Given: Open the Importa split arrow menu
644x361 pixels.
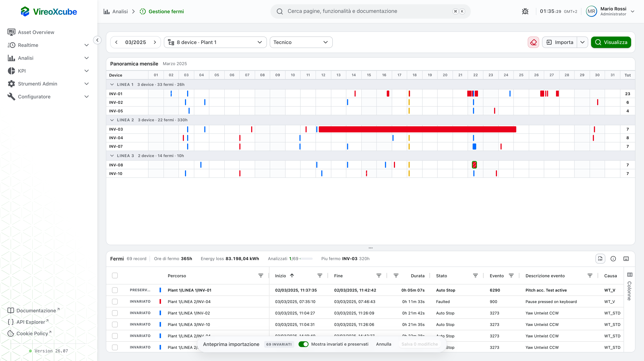Looking at the screenshot, I should (x=582, y=42).
